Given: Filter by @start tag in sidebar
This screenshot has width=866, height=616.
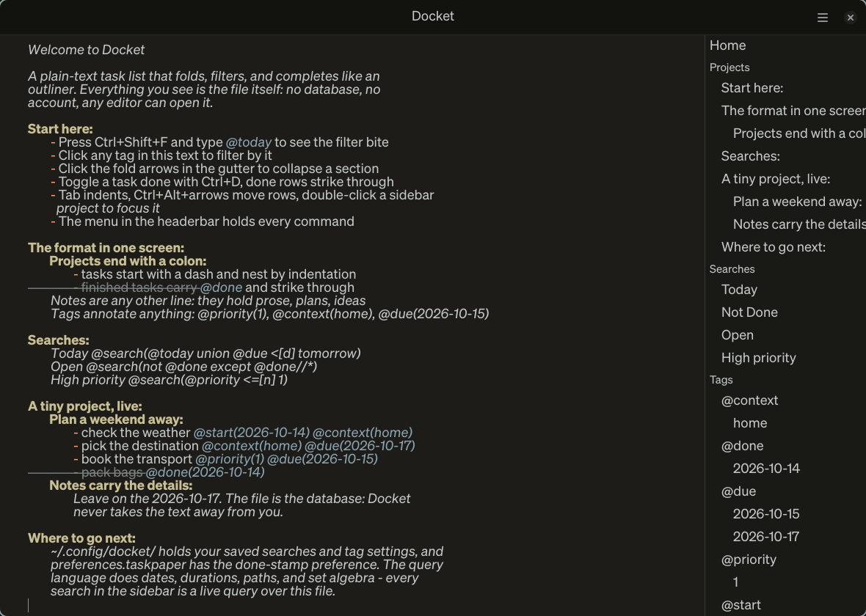Looking at the screenshot, I should pos(741,605).
